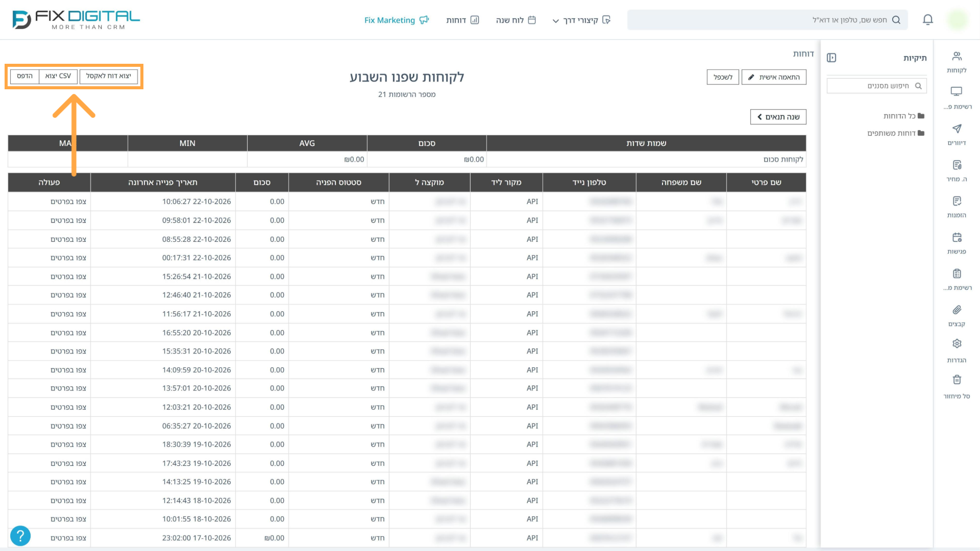Select the כל הדוחות folder
980x551 pixels.
pos(903,116)
